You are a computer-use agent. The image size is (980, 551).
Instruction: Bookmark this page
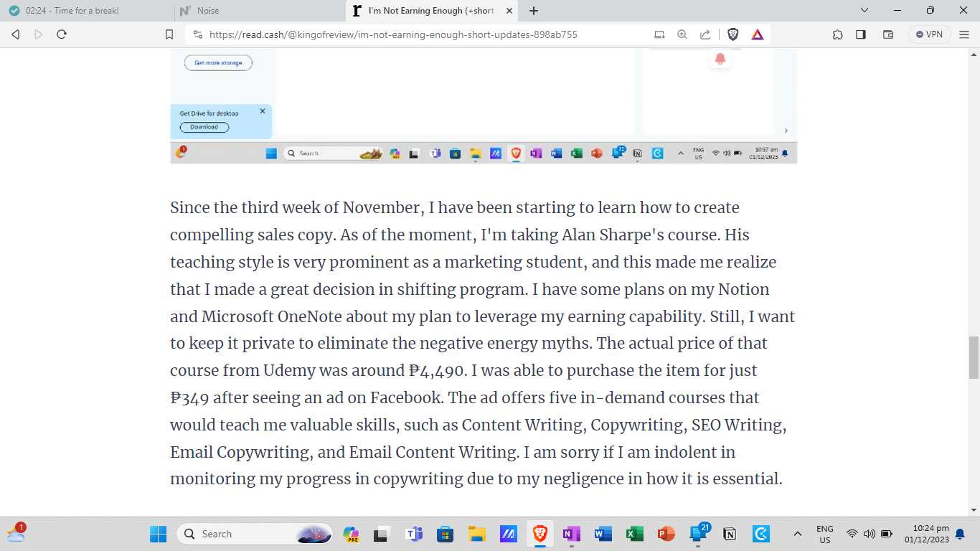coord(169,34)
